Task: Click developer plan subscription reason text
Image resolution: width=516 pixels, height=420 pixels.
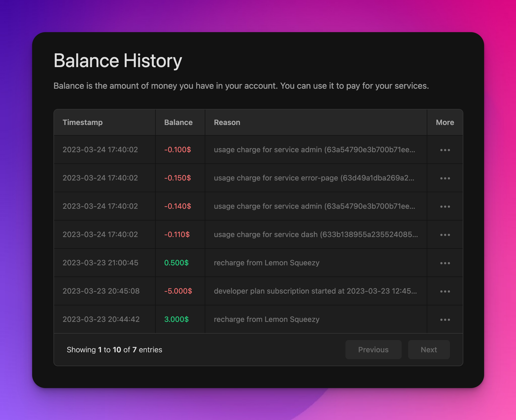Action: (315, 291)
